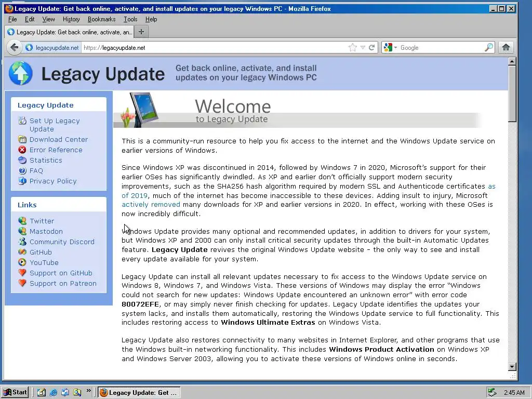Image resolution: width=532 pixels, height=399 pixels.
Task: Click the scrollbar down arrow
Action: [x=512, y=366]
